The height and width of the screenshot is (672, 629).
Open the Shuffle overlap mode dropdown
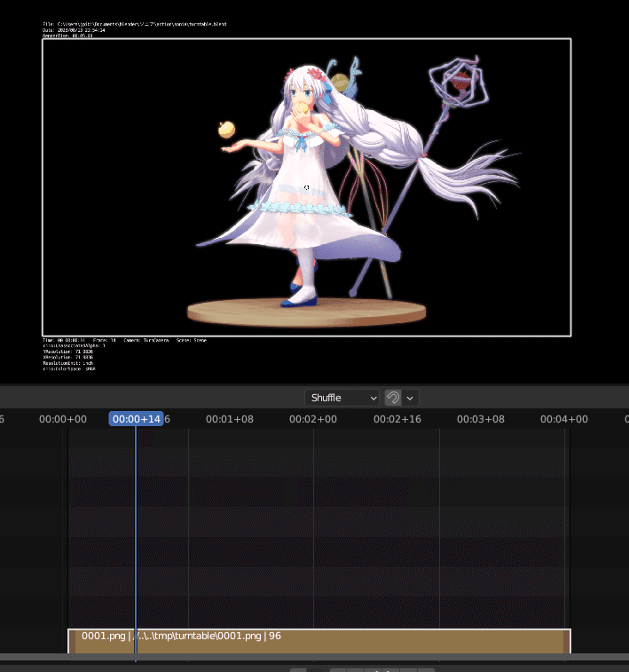[x=342, y=398]
